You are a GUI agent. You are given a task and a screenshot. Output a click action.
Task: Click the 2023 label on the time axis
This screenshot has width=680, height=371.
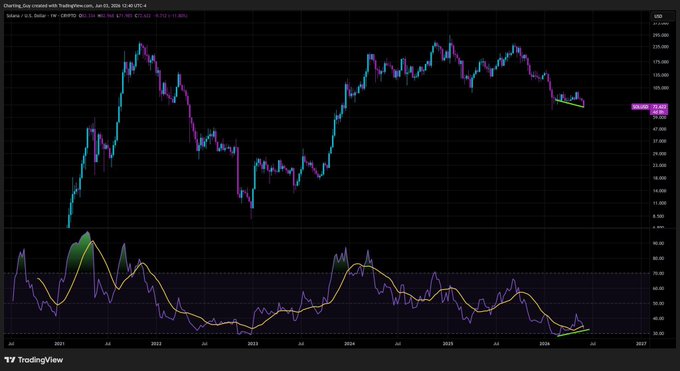(x=253, y=343)
